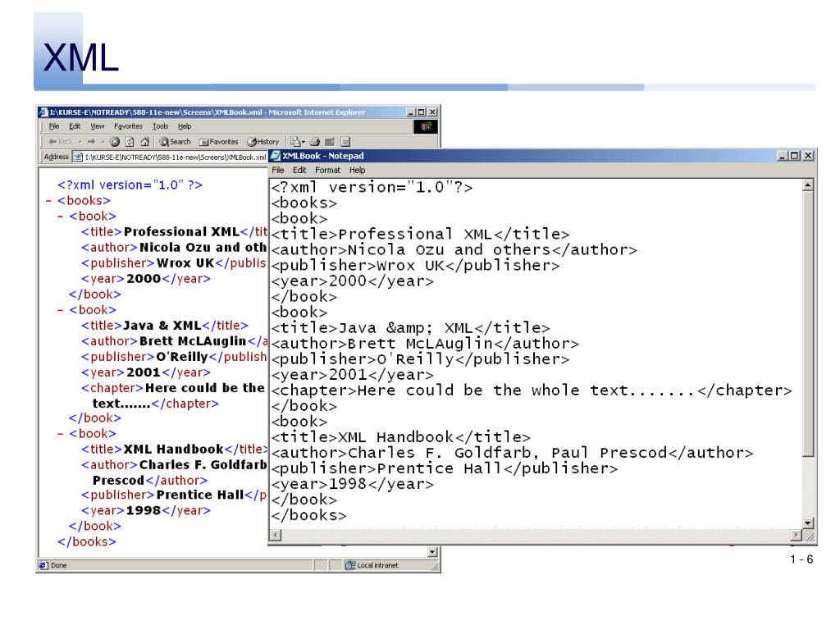Click the Print icon in IE toolbar
This screenshot has width=840, height=630.
click(x=315, y=142)
